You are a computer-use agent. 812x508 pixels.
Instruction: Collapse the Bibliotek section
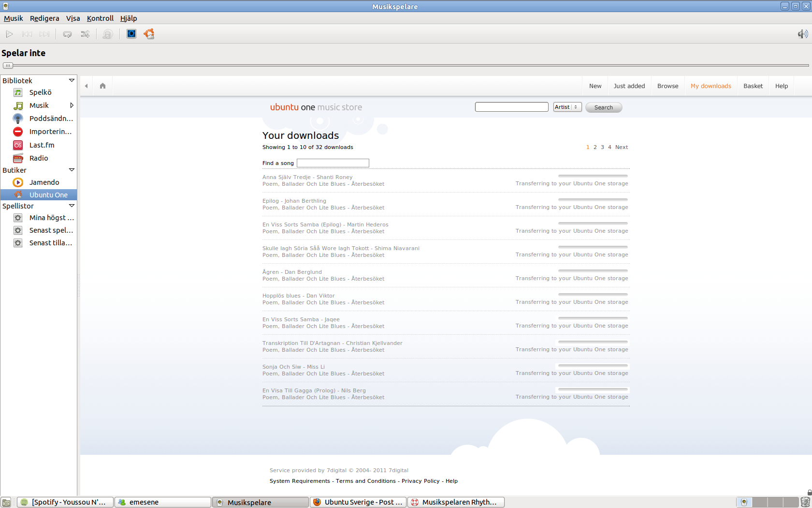click(72, 80)
